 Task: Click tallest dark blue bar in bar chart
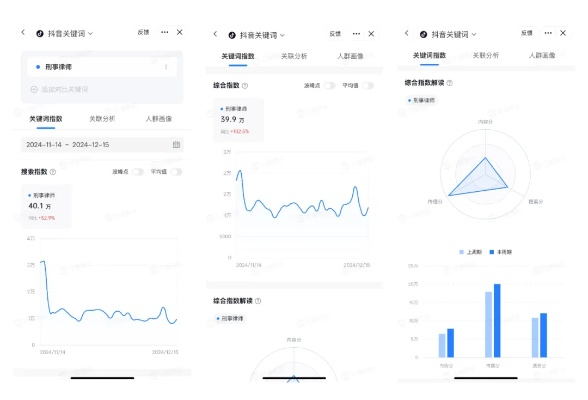[x=497, y=321]
